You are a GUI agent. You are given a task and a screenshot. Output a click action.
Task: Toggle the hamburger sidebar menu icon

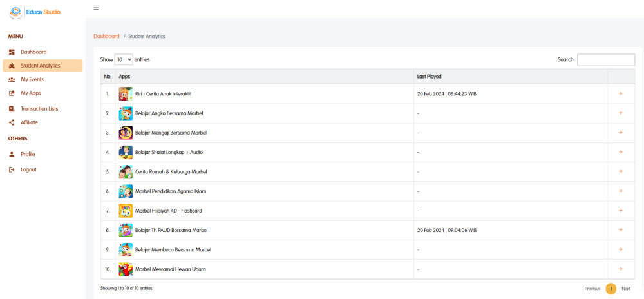(96, 8)
